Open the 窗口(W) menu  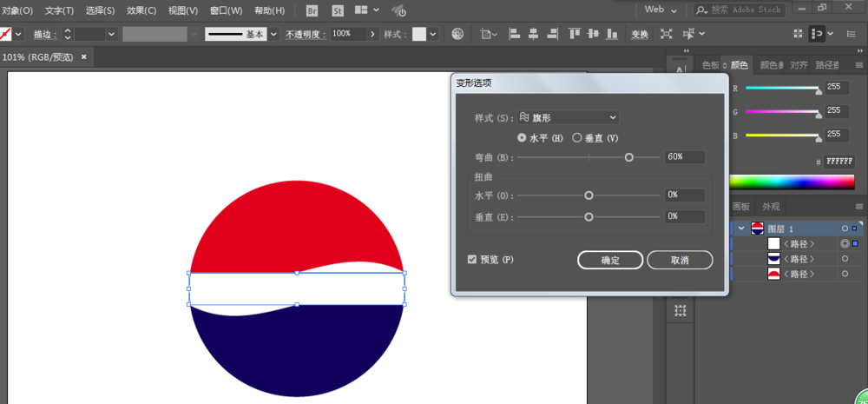227,10
